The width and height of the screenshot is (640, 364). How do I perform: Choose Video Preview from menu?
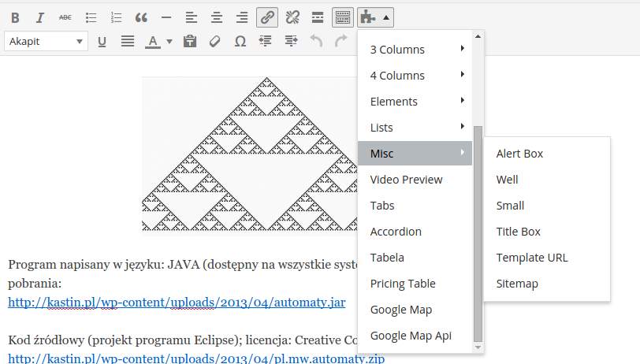[x=415, y=180]
